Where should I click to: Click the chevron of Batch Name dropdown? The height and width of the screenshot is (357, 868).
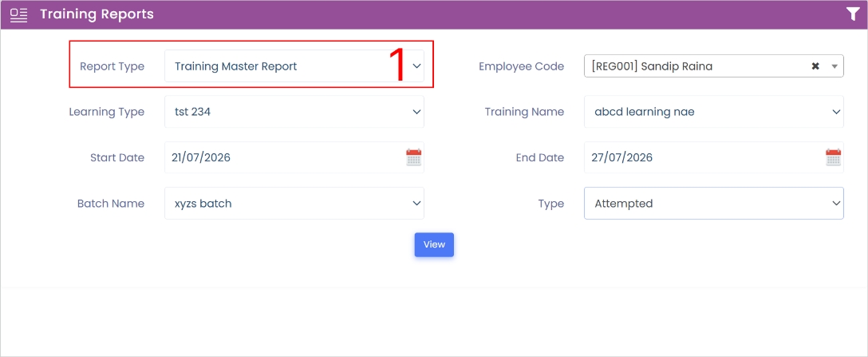click(x=416, y=204)
